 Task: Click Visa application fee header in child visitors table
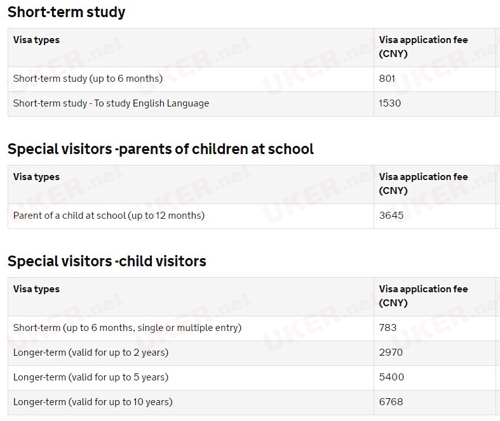423,296
